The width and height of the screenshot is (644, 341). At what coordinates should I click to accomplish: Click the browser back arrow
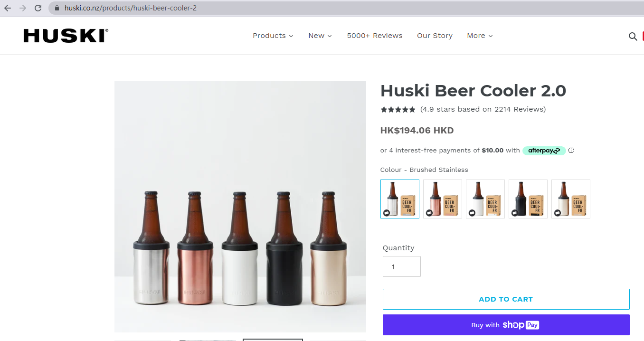(x=7, y=8)
